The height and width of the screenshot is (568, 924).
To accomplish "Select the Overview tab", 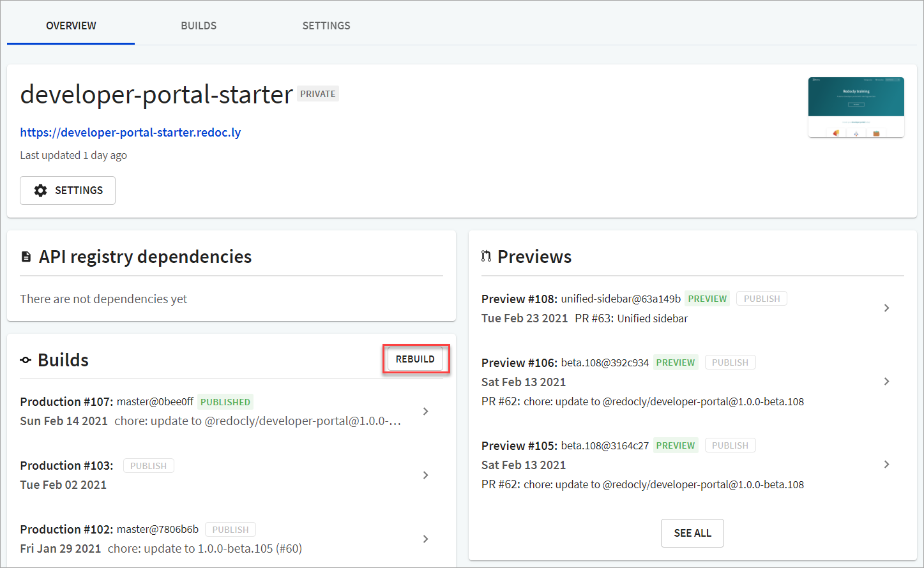I will [x=71, y=26].
